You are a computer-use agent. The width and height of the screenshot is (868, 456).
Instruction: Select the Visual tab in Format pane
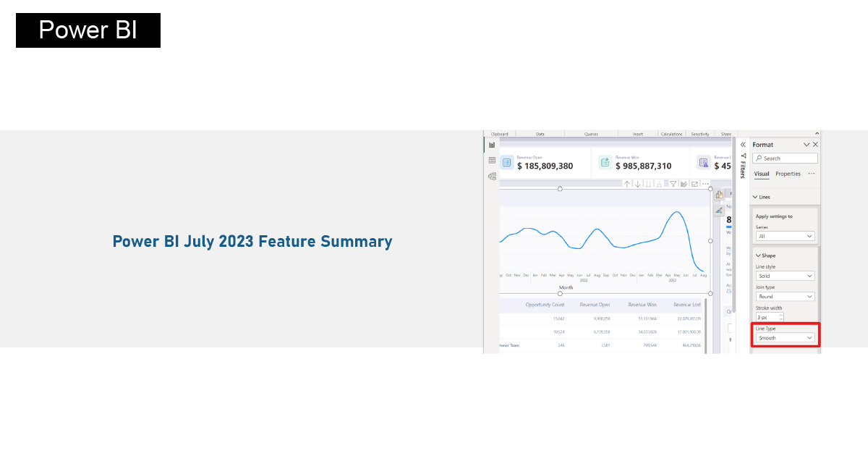(762, 174)
